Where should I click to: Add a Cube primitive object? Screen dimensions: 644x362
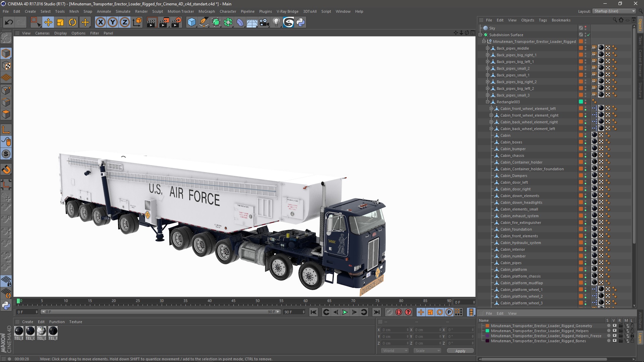(x=192, y=22)
